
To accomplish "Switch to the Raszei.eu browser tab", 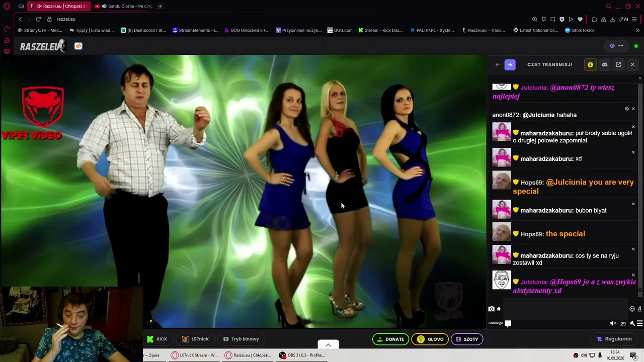I will pos(59,7).
